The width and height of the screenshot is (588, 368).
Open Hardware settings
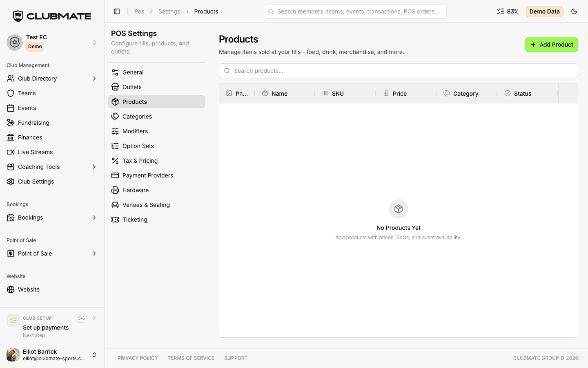pos(156,190)
